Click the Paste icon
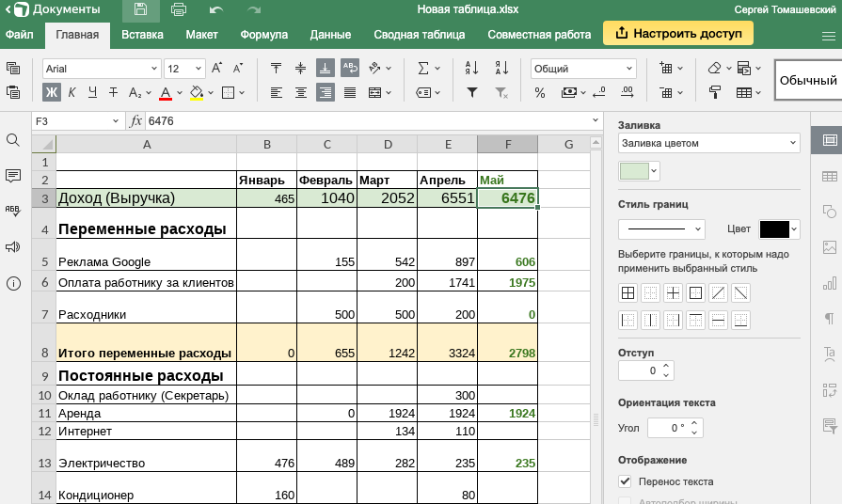 point(13,92)
